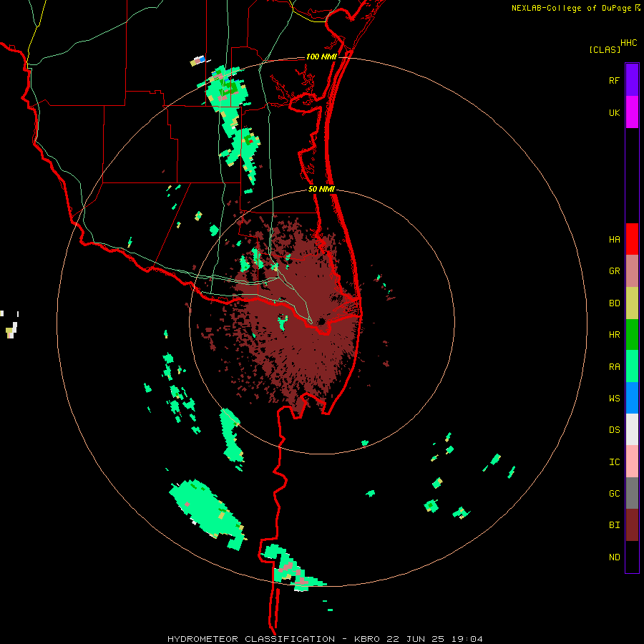Click the UK magenta legend swatch
The height and width of the screenshot is (644, 644).
pos(632,112)
